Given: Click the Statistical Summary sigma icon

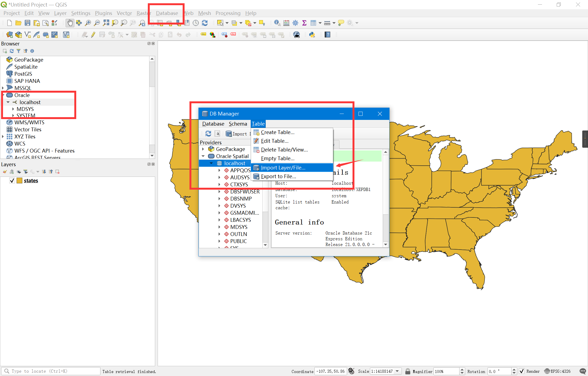Looking at the screenshot, I should click(304, 23).
